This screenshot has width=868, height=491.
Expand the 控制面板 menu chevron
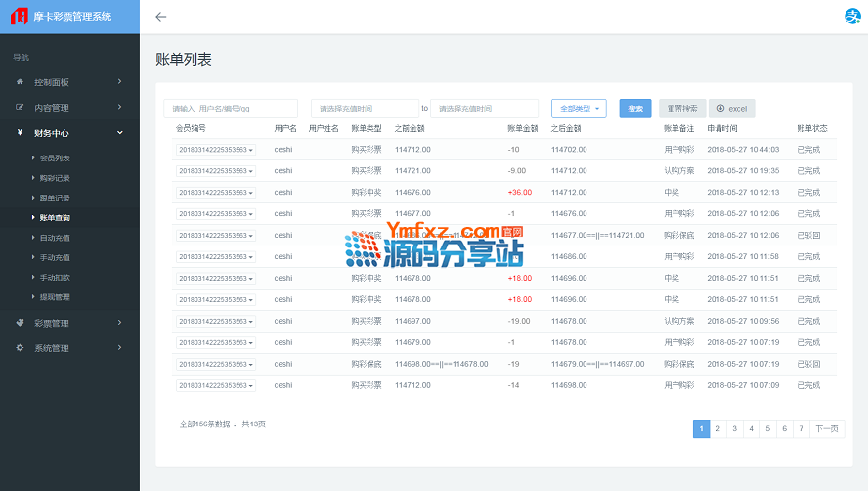coord(120,82)
